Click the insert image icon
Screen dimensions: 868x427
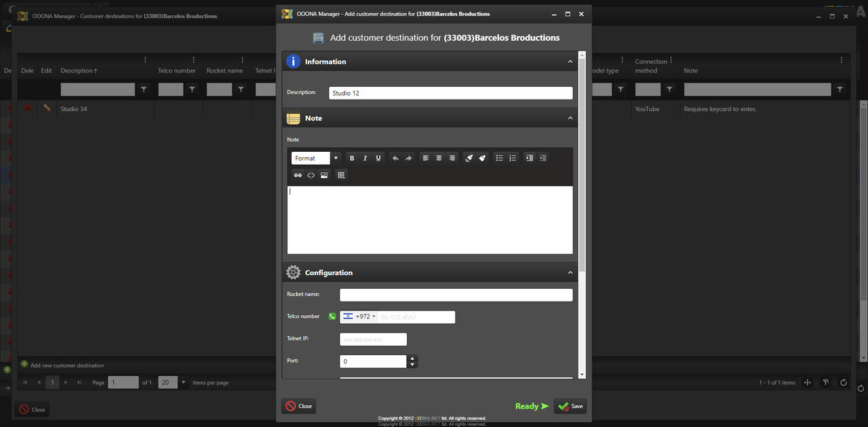pyautogui.click(x=324, y=175)
